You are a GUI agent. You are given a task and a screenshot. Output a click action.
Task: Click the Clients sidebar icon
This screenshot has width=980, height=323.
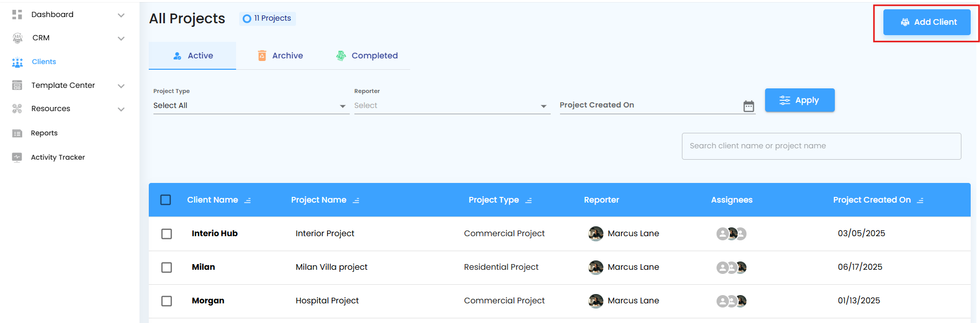coord(18,63)
